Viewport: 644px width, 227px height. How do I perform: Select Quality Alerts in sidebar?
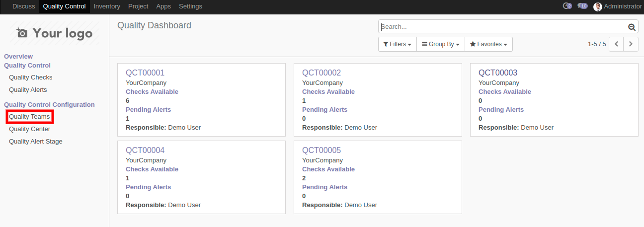(28, 90)
